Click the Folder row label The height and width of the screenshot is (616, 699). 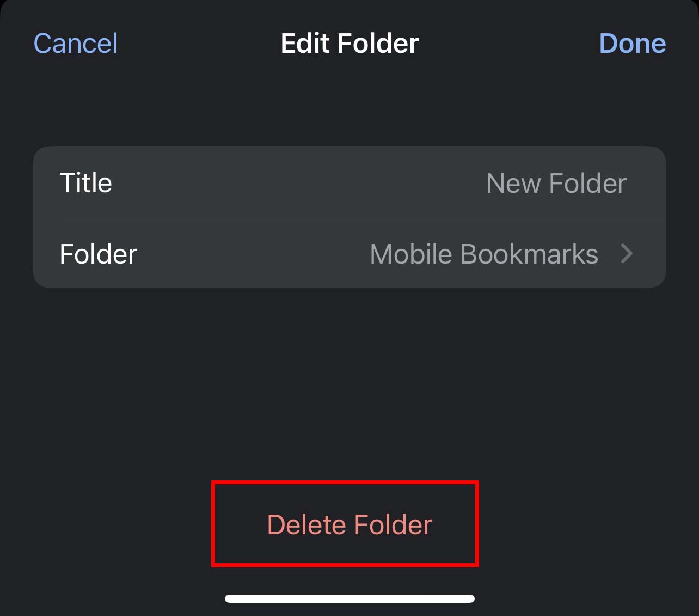[x=99, y=254]
